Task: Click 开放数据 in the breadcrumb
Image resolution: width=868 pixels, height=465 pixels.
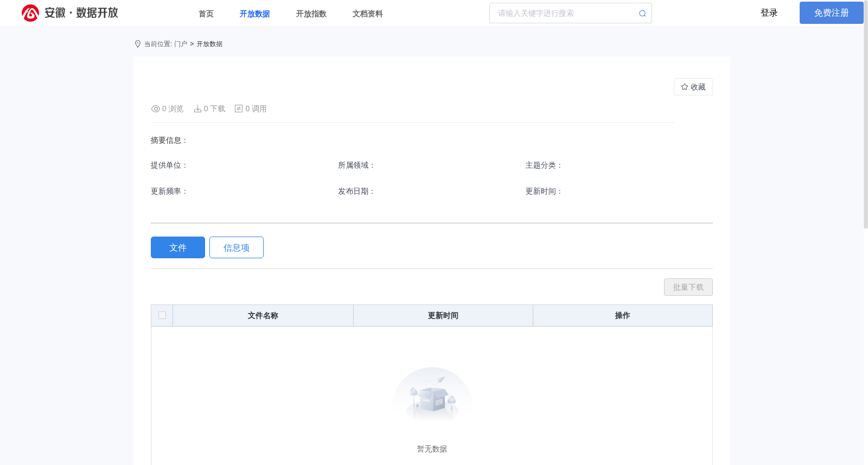Action: 209,44
